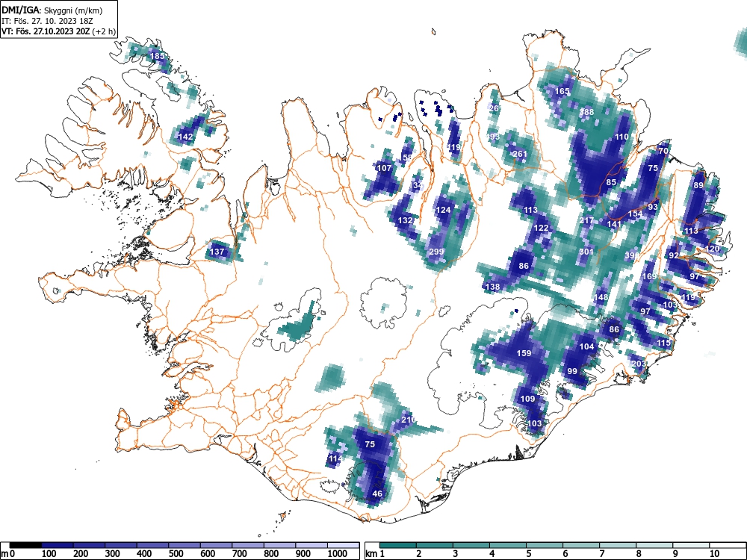Click the visibility value 124 on the map
The width and height of the screenshot is (747, 560).
tap(443, 210)
